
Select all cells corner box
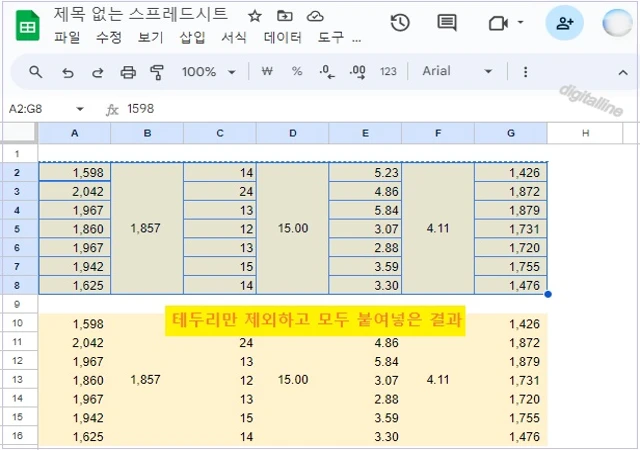coord(19,133)
